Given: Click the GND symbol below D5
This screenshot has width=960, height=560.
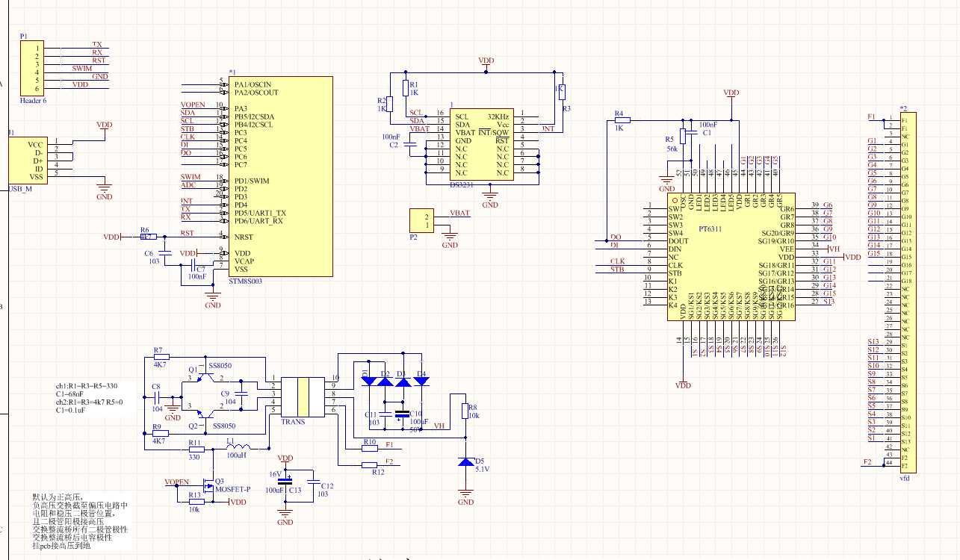Looking at the screenshot, I should coord(466,497).
